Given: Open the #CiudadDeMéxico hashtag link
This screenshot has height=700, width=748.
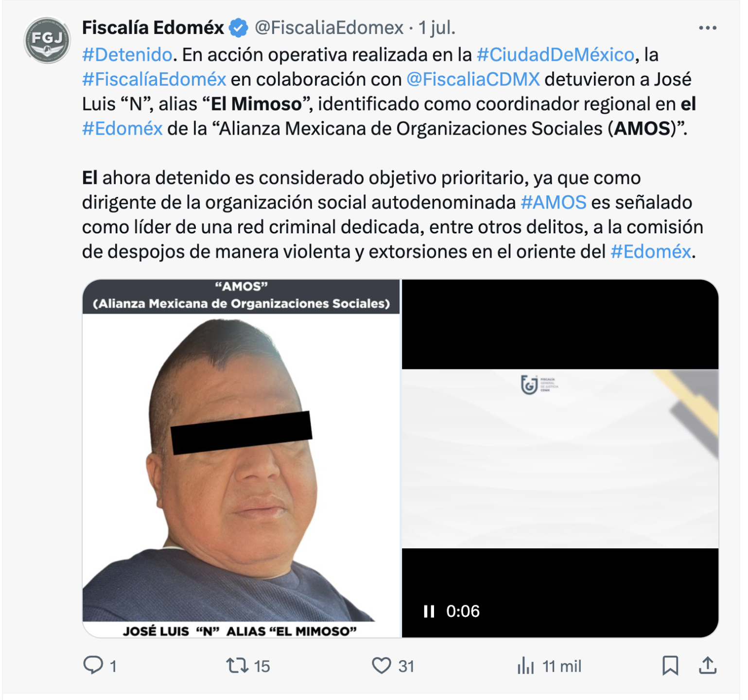Looking at the screenshot, I should [556, 55].
